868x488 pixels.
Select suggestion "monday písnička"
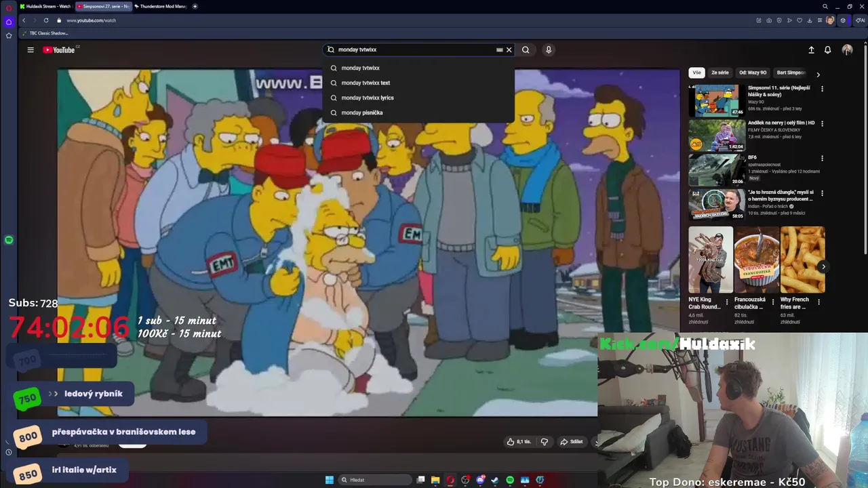[x=418, y=113]
